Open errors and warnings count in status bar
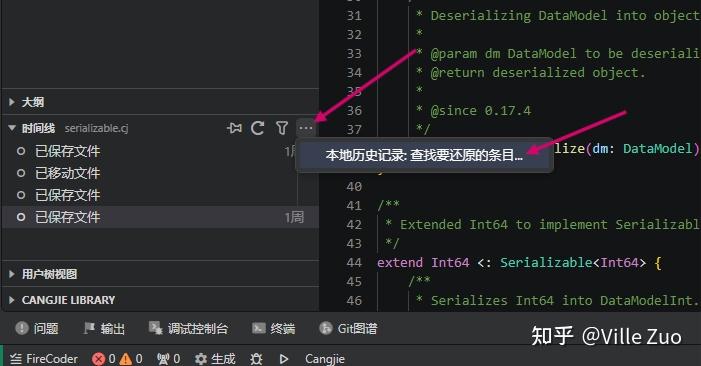Screen dimensions: 701x366 click(x=117, y=358)
